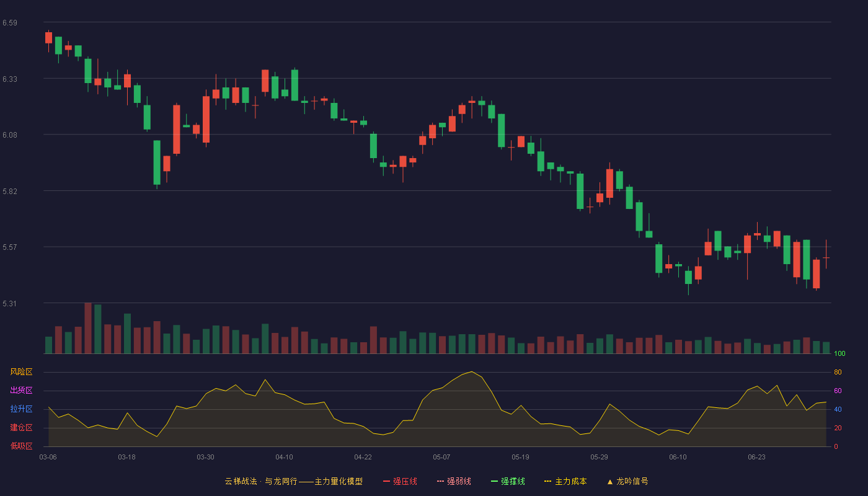Click the red 20 indicator axis value
This screenshot has width=868, height=496.
(838, 428)
